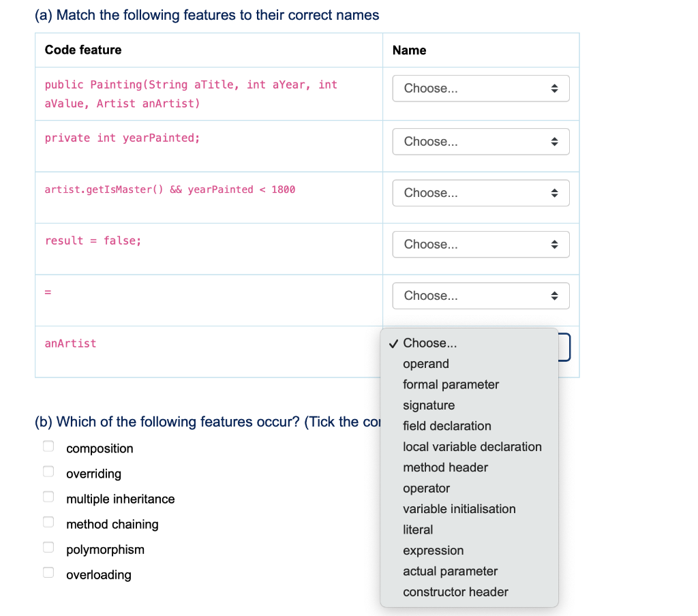The image size is (698, 616).
Task: Click the 'Code feature' column header
Action: click(x=83, y=50)
